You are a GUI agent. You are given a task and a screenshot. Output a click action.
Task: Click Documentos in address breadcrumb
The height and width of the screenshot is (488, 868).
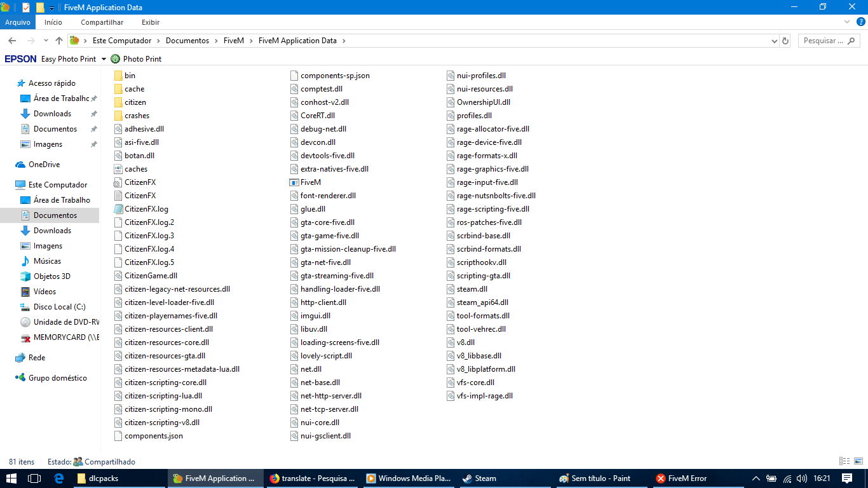coord(187,41)
